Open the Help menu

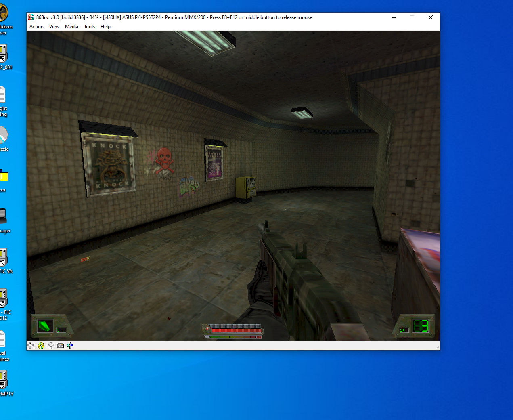point(105,27)
